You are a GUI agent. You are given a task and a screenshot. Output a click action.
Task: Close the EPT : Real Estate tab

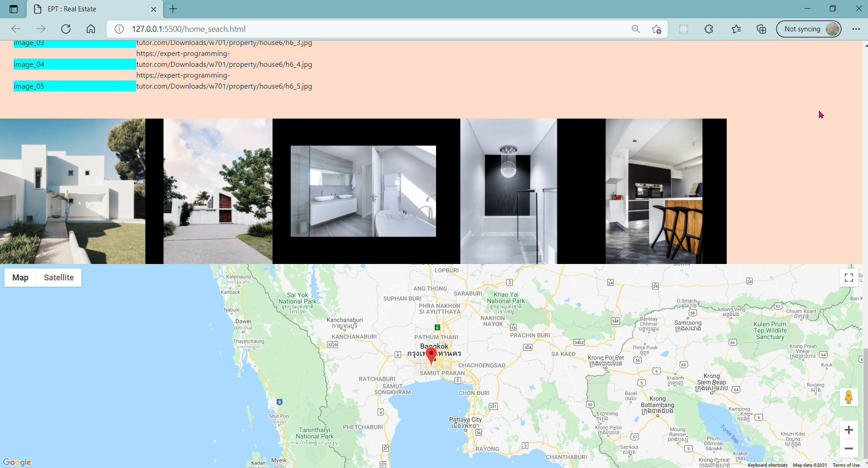(x=154, y=9)
